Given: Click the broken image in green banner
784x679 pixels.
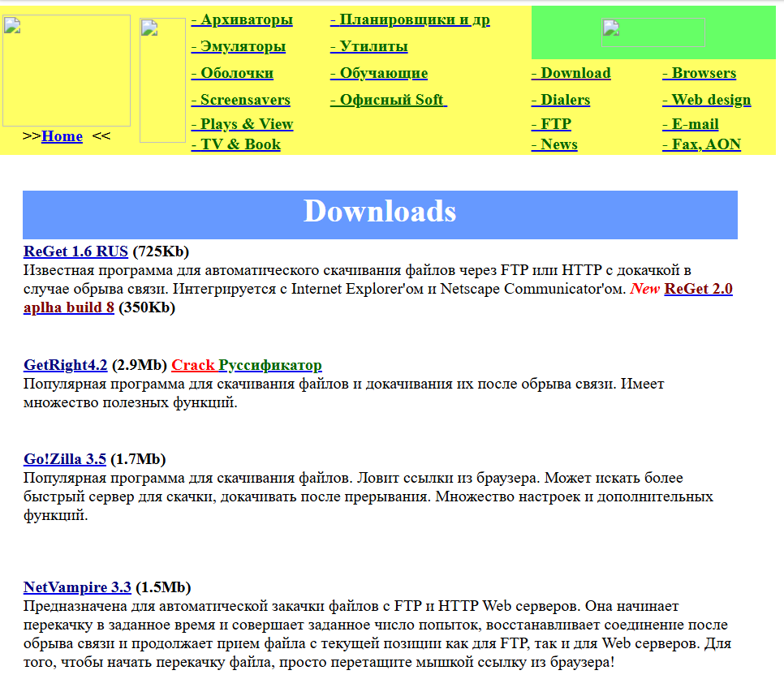Looking at the screenshot, I should click(653, 32).
